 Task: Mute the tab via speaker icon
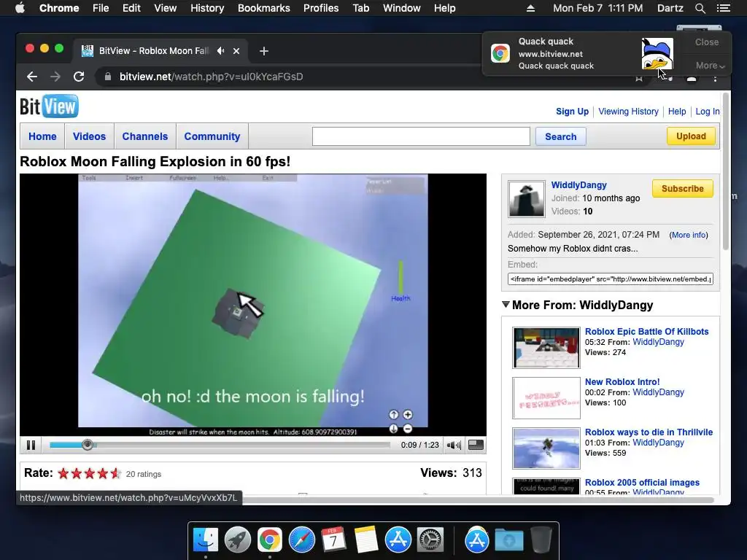pos(220,50)
